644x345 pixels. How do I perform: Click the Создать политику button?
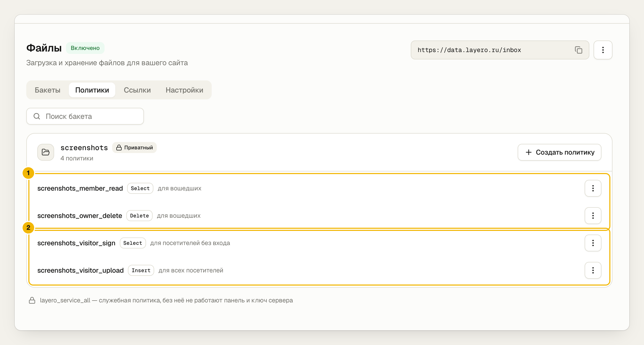[559, 152]
